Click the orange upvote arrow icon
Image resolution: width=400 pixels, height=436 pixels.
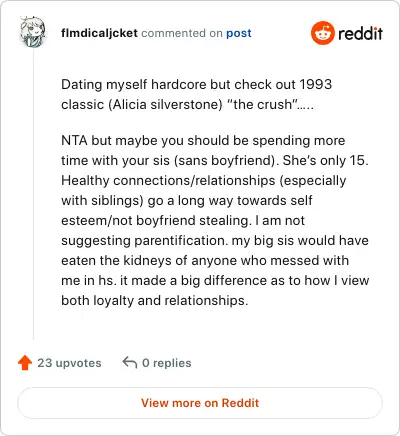point(25,363)
